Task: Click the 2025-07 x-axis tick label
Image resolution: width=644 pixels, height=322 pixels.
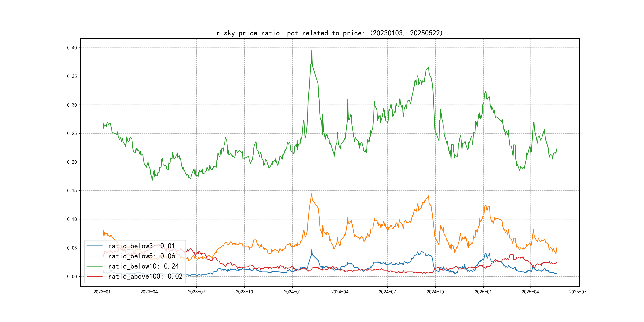Action: pos(577,292)
